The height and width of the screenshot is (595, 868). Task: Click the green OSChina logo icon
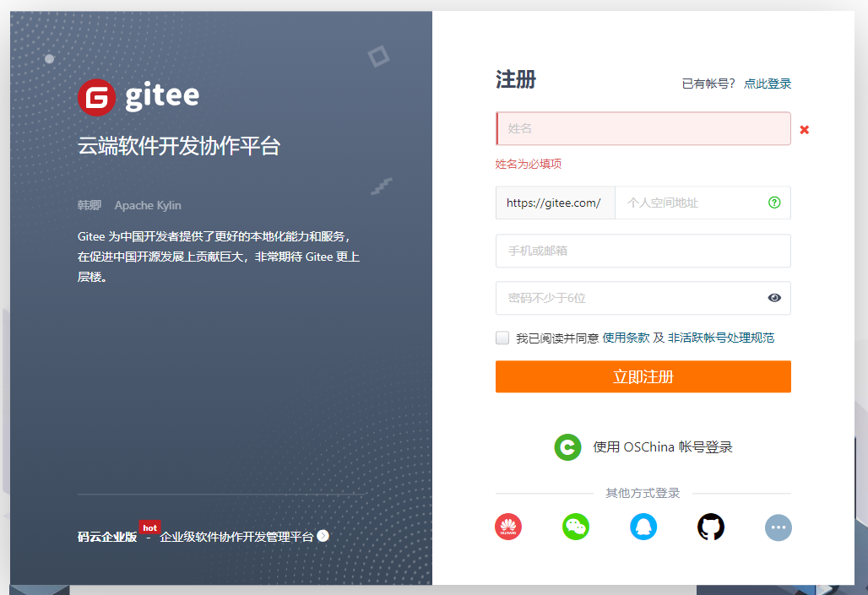[x=567, y=447]
